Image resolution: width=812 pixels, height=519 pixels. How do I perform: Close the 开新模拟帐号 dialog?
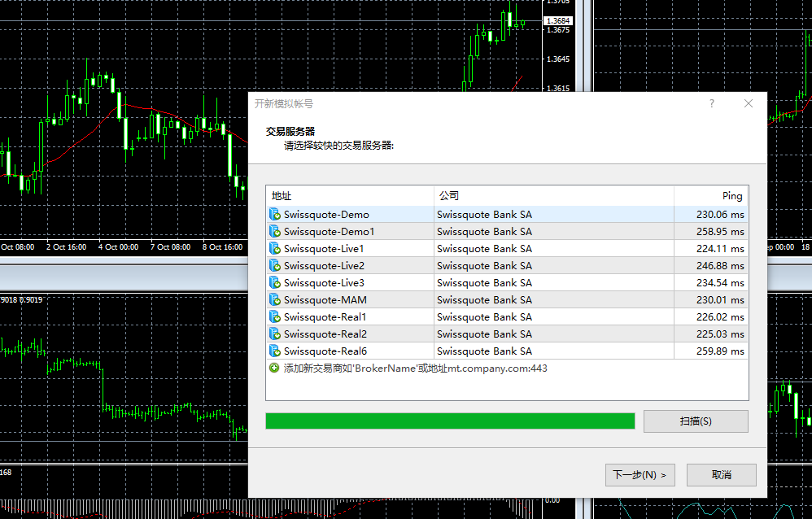[x=749, y=103]
